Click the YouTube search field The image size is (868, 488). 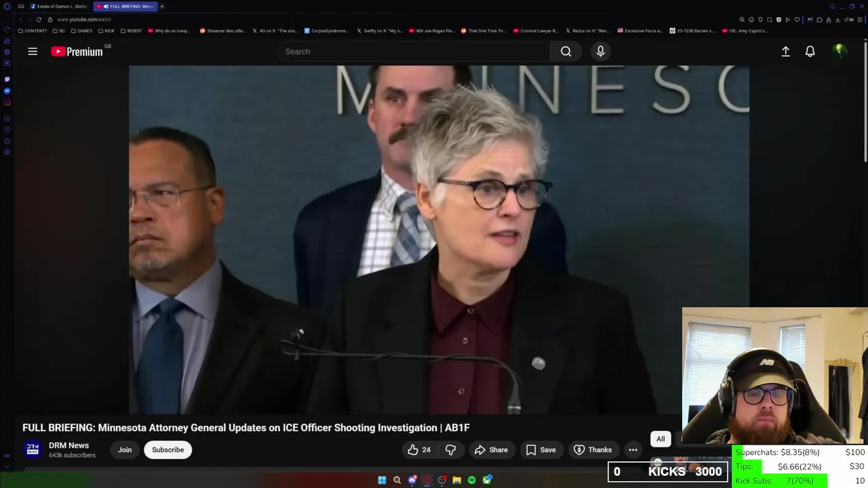pos(414,52)
